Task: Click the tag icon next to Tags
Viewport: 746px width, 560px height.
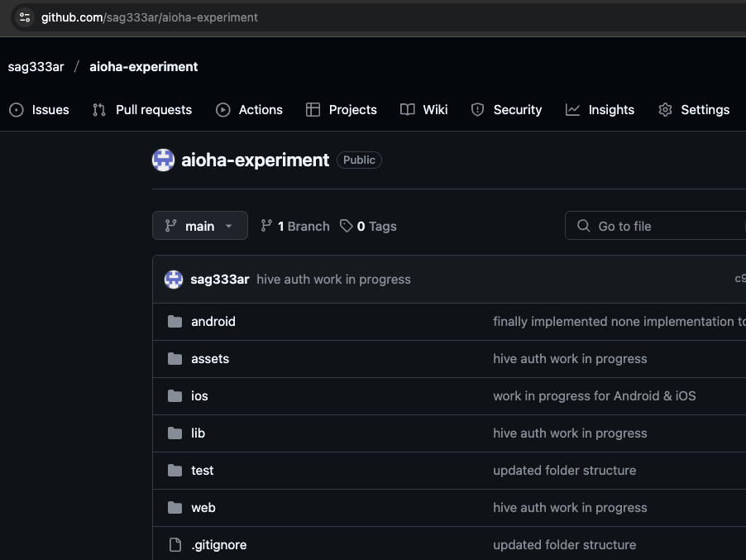Action: point(347,226)
